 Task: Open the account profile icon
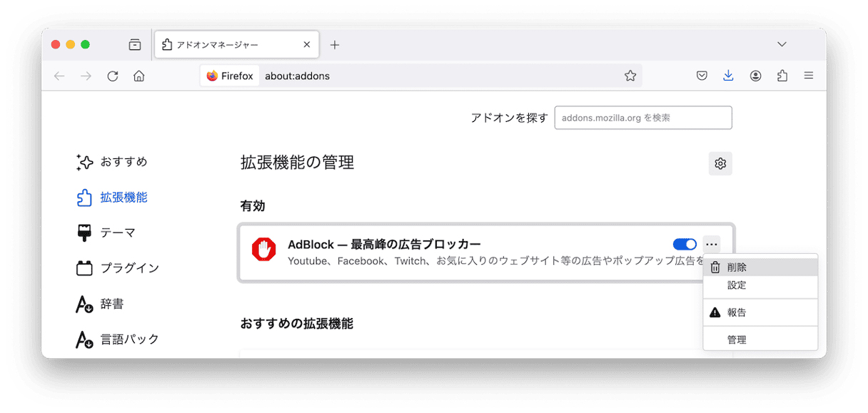(x=755, y=76)
